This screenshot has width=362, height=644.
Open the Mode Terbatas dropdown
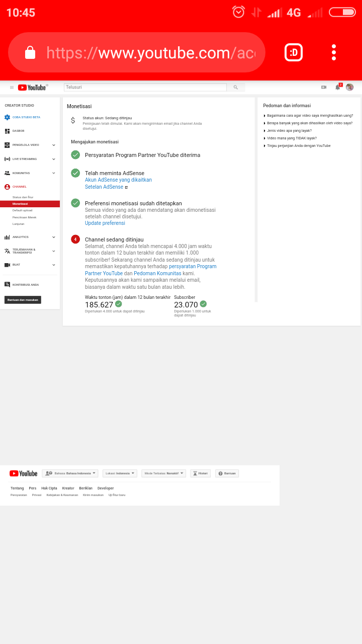pyautogui.click(x=164, y=473)
